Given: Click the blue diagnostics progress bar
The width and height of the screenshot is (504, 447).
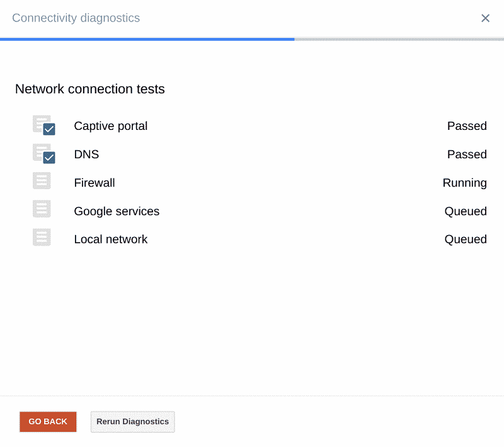Looking at the screenshot, I should coord(147,39).
